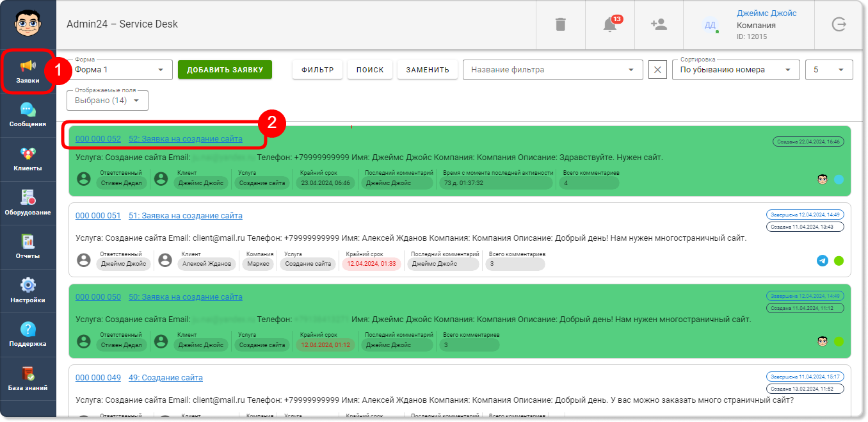Image resolution: width=868 pixels, height=422 pixels.
Task: Expand Отображаемые поля selector
Action: click(x=108, y=101)
